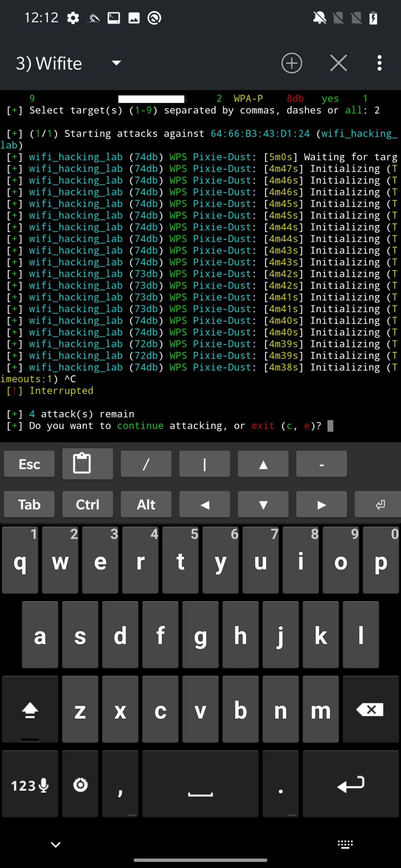The height and width of the screenshot is (868, 401).
Task: Toggle the Alt modifier key
Action: [146, 504]
